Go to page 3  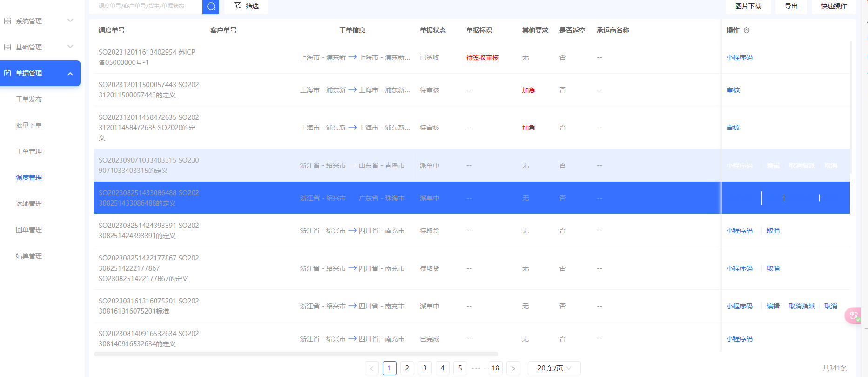425,368
